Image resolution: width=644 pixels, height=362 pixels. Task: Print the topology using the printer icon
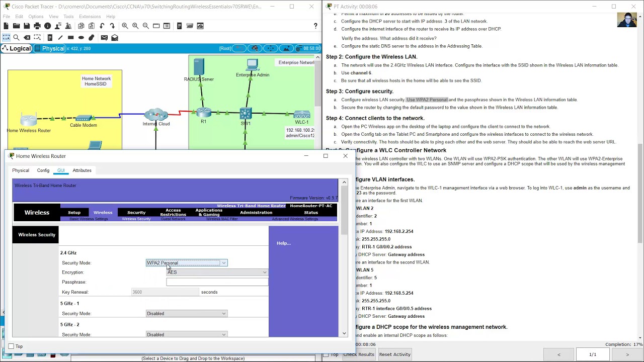pos(37,26)
